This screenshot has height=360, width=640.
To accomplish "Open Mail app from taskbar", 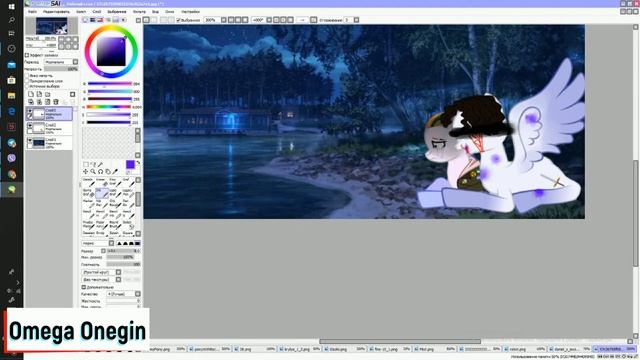I will click(11, 64).
